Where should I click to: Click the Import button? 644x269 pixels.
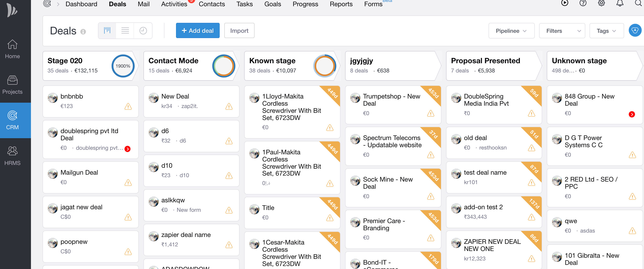pos(239,30)
